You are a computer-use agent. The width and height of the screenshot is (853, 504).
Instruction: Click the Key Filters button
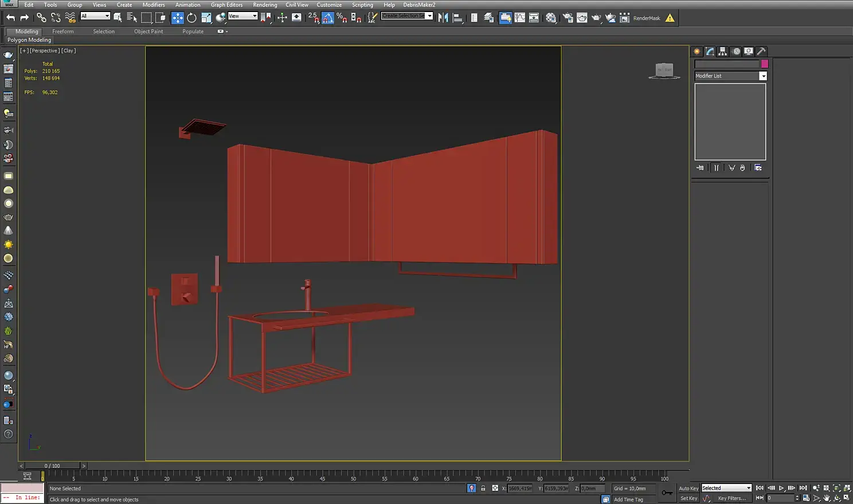tap(732, 498)
